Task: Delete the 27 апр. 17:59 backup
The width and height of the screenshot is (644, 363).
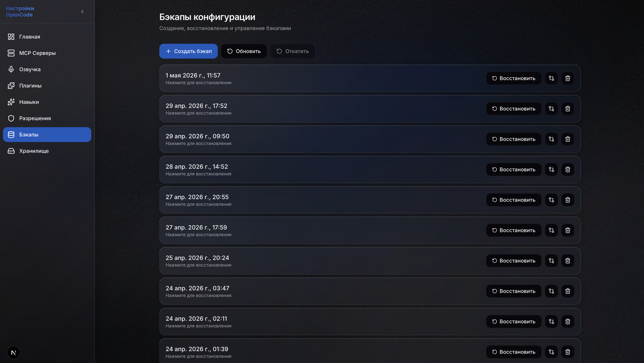Action: pos(568,230)
